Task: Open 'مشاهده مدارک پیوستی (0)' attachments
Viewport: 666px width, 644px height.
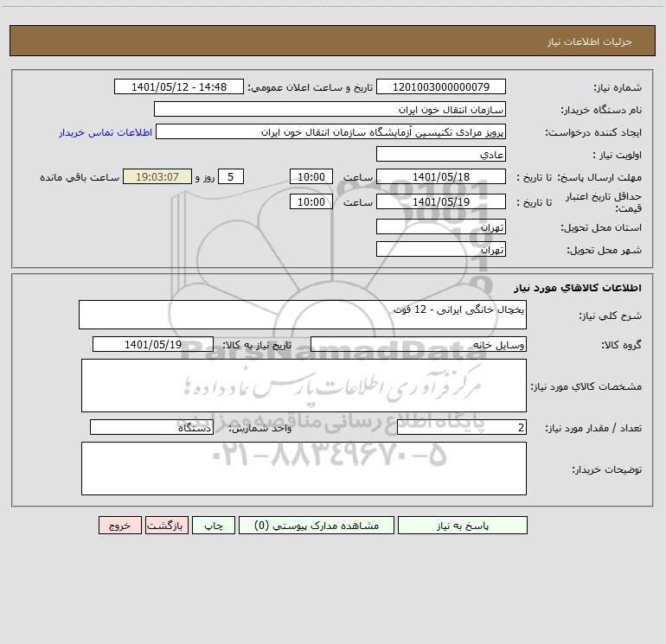Action: [317, 525]
